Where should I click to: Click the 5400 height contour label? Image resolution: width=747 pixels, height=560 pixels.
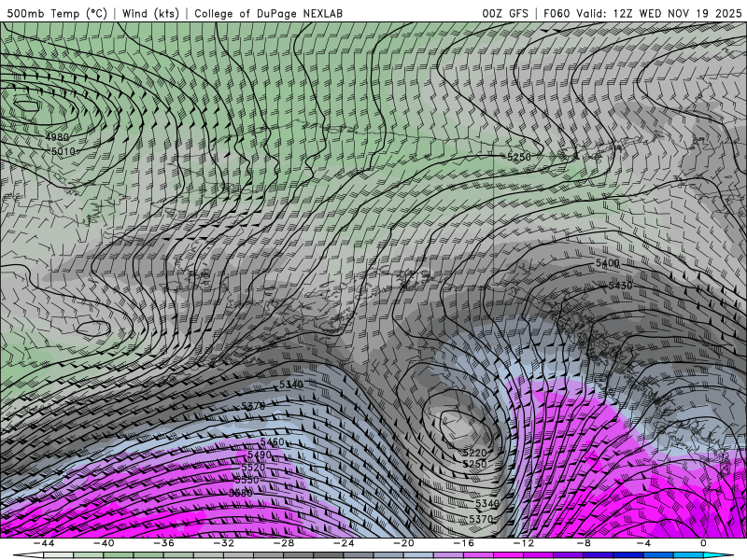tap(608, 263)
